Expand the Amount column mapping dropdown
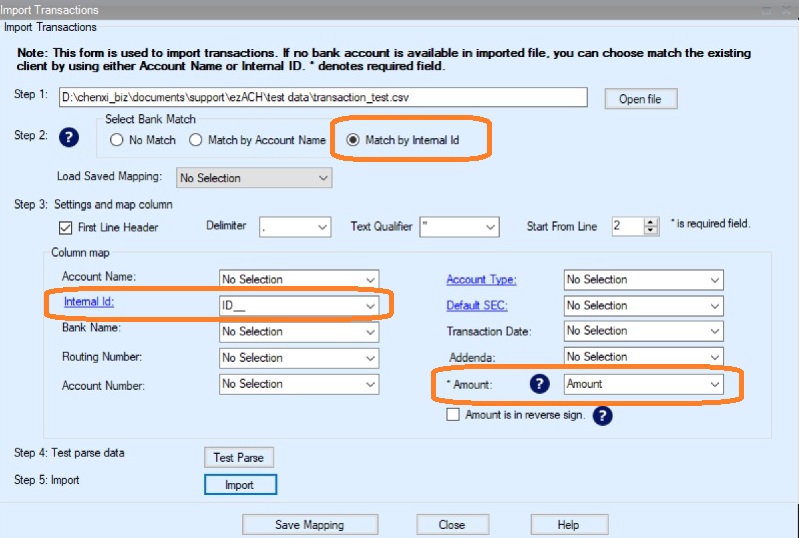 click(x=643, y=384)
